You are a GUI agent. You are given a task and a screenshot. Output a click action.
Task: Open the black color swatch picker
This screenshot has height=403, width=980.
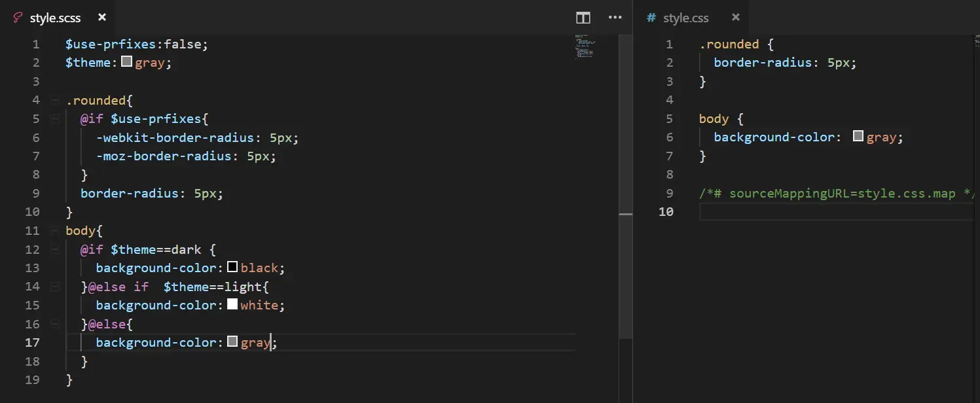(x=232, y=268)
